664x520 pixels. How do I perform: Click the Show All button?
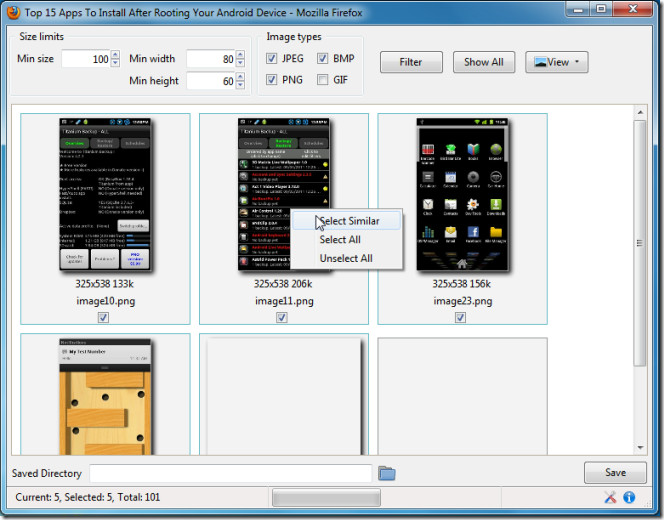coord(484,62)
